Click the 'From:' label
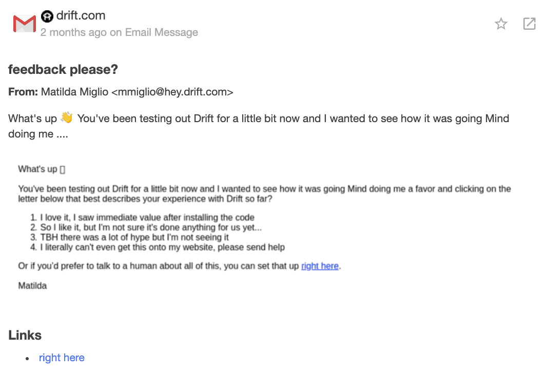Viewport: 547px width, 392px height. coord(23,92)
